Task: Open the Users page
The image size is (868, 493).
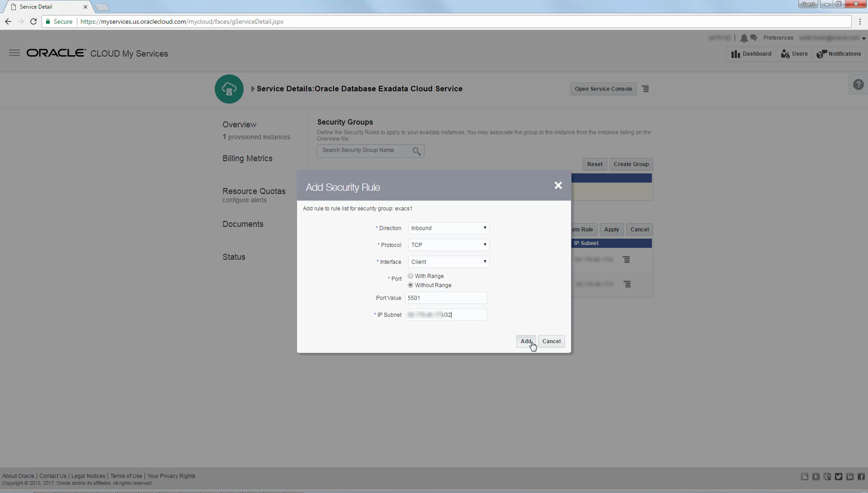Action: tap(794, 54)
